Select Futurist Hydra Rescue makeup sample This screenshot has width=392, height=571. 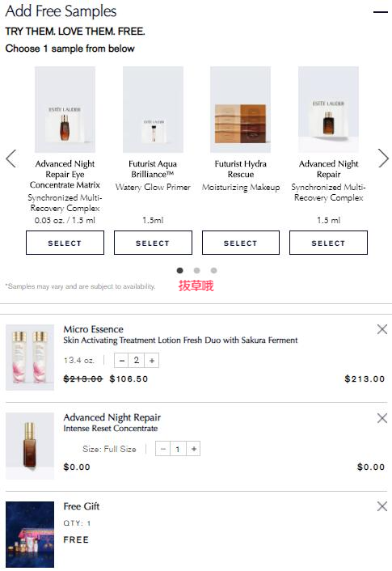pos(241,243)
